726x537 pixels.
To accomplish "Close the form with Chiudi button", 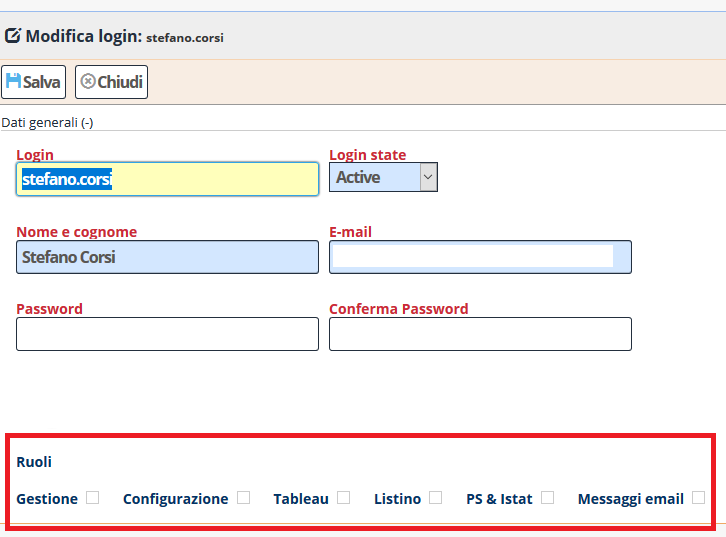I will click(112, 82).
